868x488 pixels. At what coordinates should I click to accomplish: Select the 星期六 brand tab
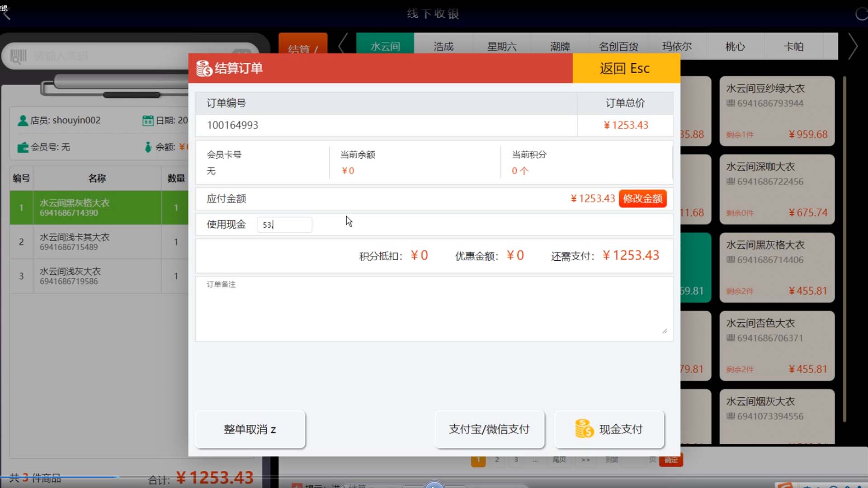tap(501, 47)
